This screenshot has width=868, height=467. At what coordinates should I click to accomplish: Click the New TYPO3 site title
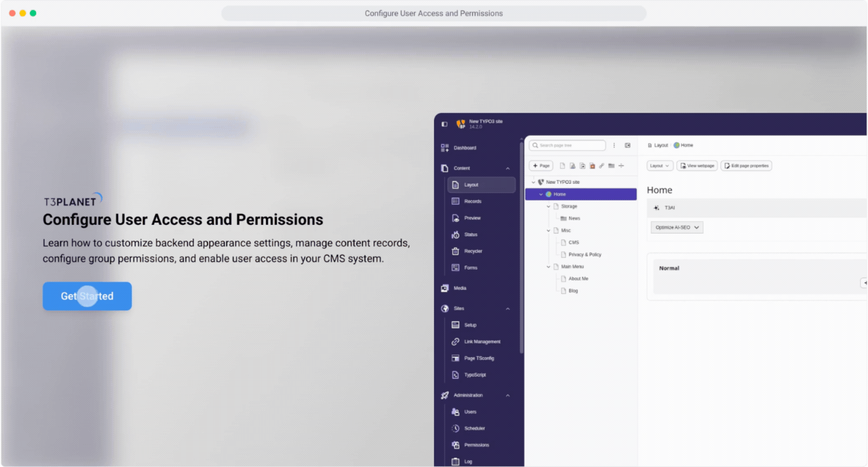[486, 122]
